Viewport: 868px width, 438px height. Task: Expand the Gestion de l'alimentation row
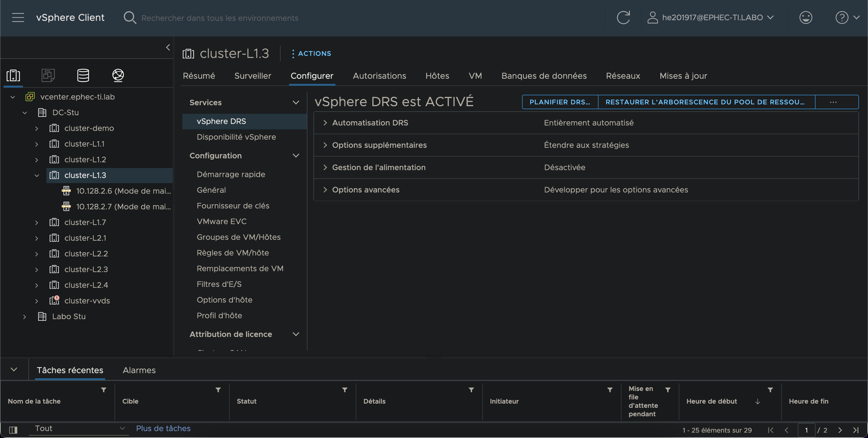(x=325, y=167)
